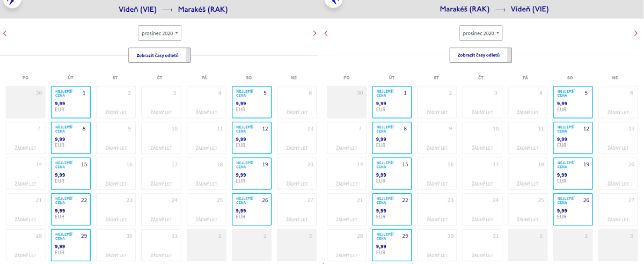The width and height of the screenshot is (644, 264).
Task: Click the airline logo above the return calendar
Action: coord(333,3)
